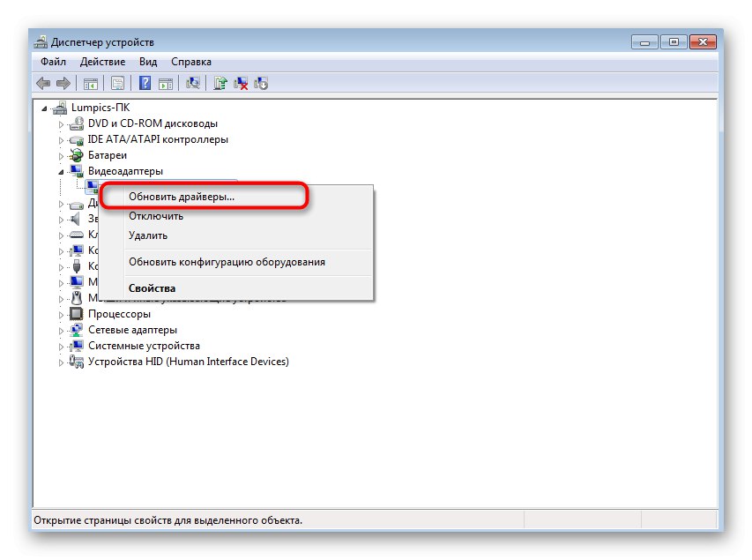Expand the Процессоры tree node
This screenshot has width=752, height=560.
[x=61, y=315]
